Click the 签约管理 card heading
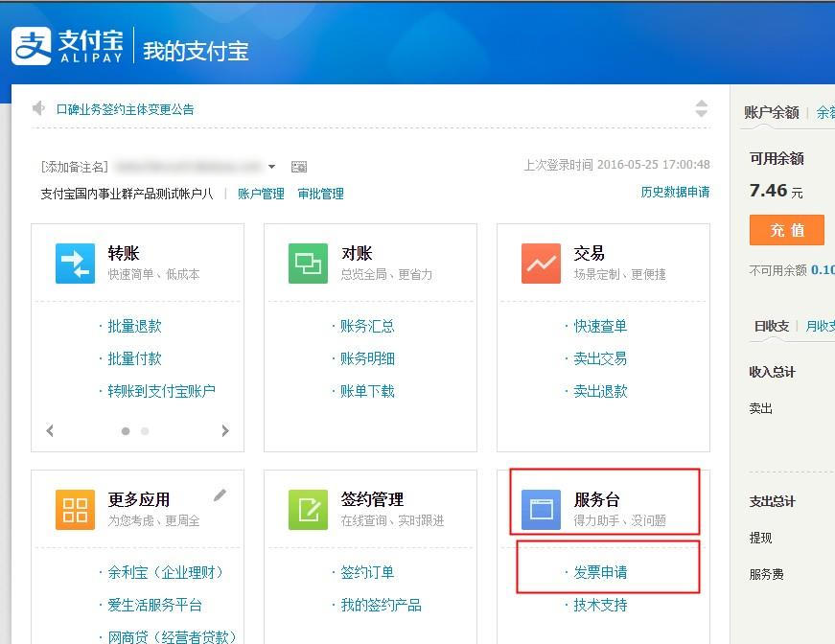The image size is (835, 644). click(x=372, y=499)
